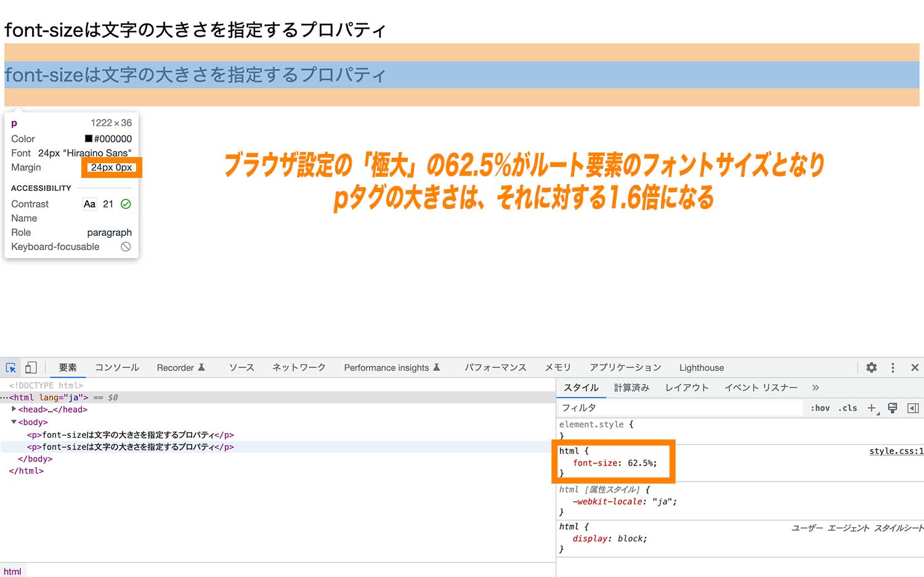The height and width of the screenshot is (577, 924).
Task: Click the 1222 × 36 size in tooltip
Action: [x=111, y=123]
